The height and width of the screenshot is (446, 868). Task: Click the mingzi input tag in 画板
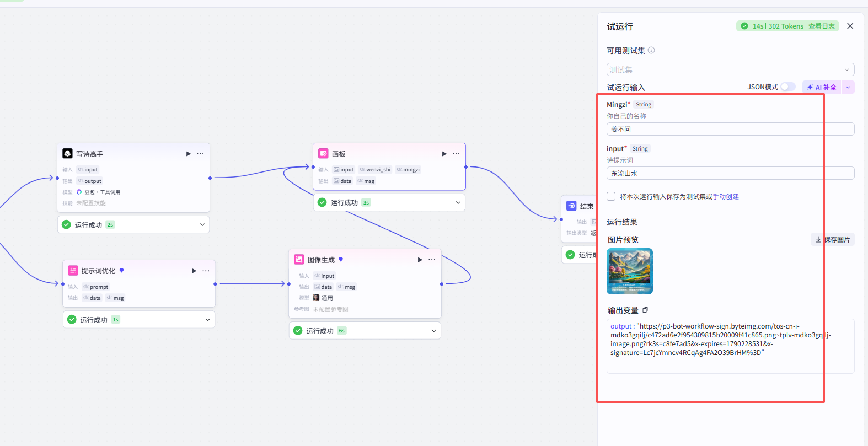pyautogui.click(x=408, y=169)
